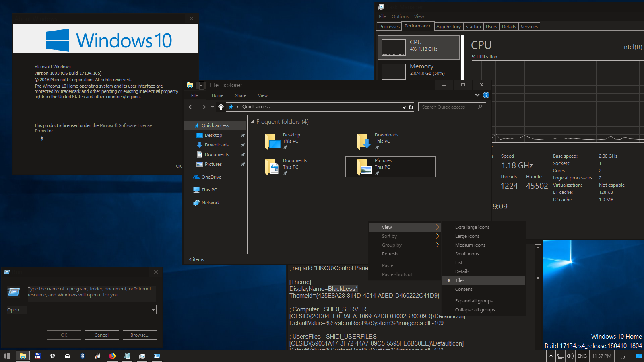
Task: Unpin Desktop from Quick access sidebar
Action: tap(243, 136)
